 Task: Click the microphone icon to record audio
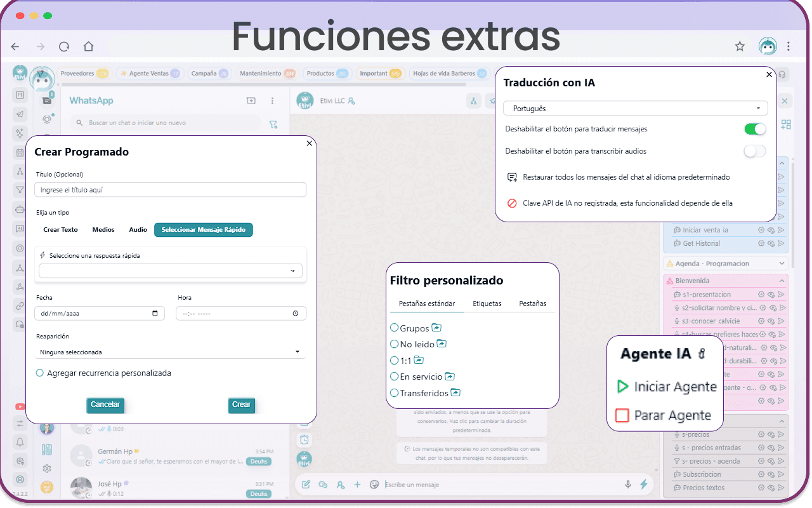[627, 484]
